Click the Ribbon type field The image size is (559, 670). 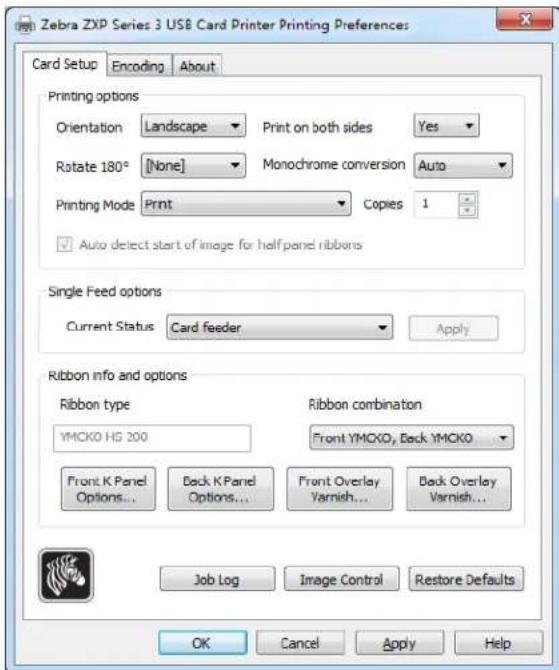click(152, 438)
